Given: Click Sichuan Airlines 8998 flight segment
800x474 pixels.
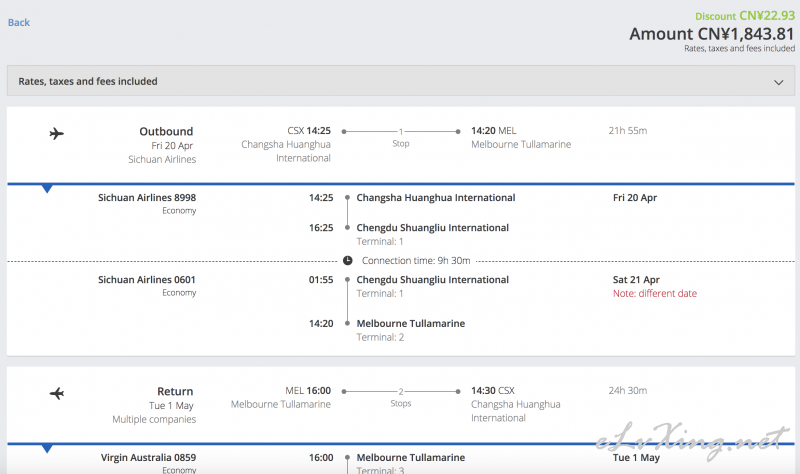Looking at the screenshot, I should [147, 197].
